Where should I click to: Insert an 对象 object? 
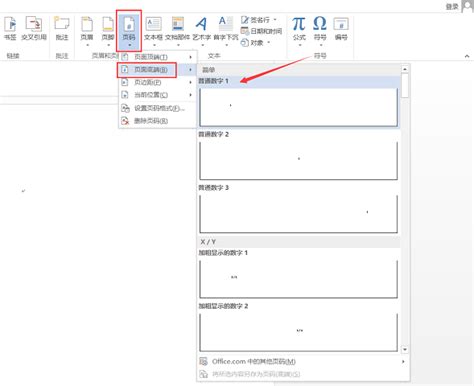252,43
